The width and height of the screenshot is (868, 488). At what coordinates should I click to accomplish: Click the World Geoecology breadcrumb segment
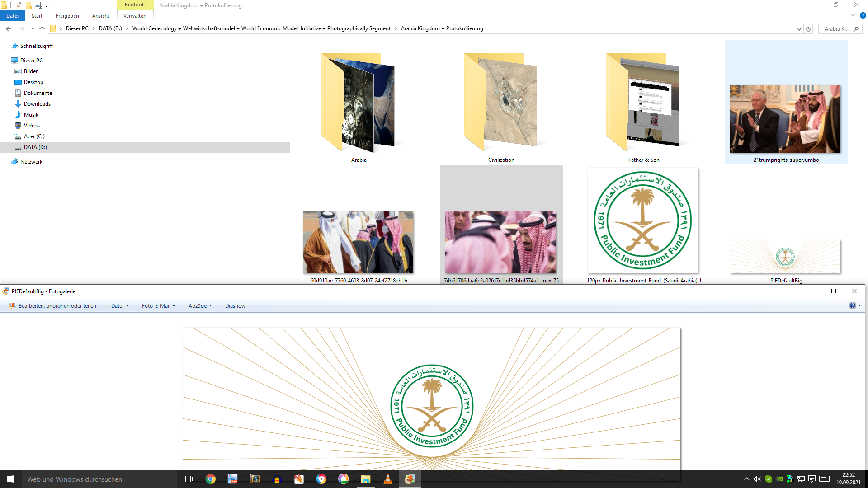point(261,28)
